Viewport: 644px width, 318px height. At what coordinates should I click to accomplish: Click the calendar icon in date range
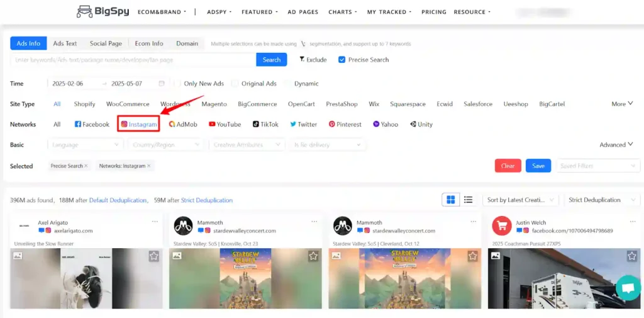pos(162,84)
